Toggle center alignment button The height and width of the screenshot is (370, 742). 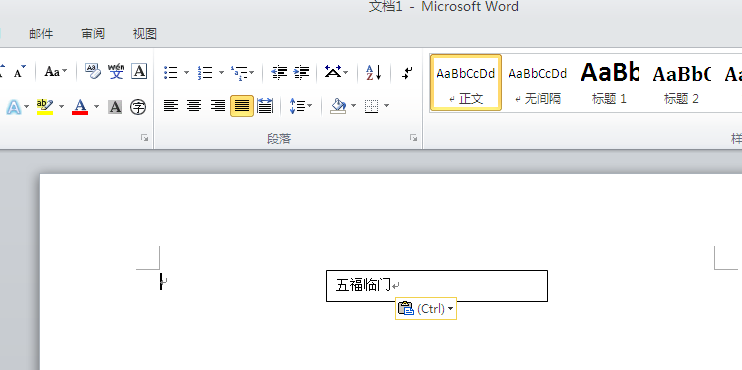coord(194,106)
